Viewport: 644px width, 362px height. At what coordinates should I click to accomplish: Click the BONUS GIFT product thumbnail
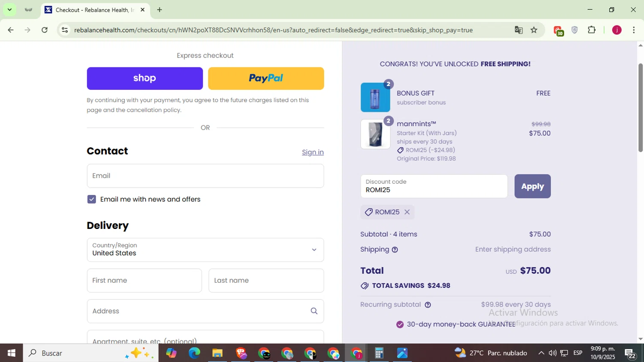click(375, 97)
